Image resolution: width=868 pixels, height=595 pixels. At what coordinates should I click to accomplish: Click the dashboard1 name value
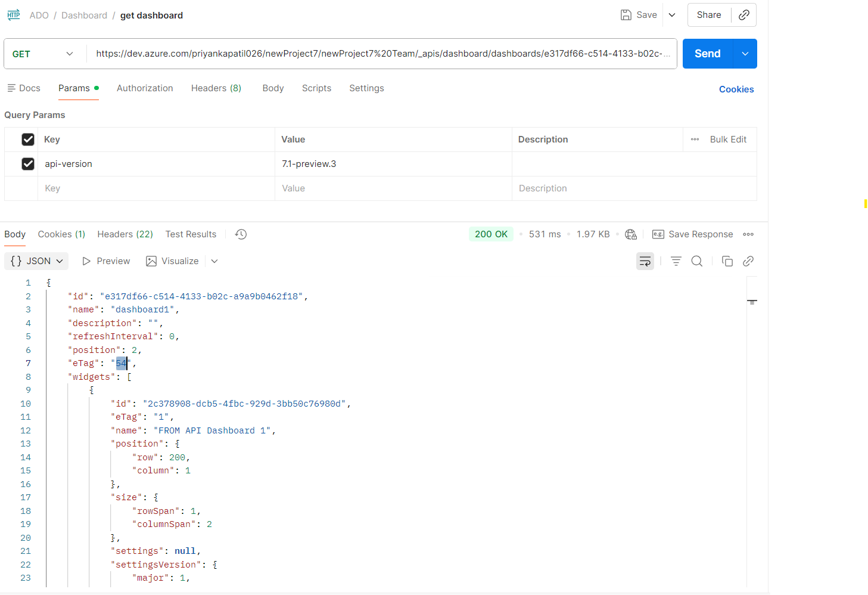142,309
